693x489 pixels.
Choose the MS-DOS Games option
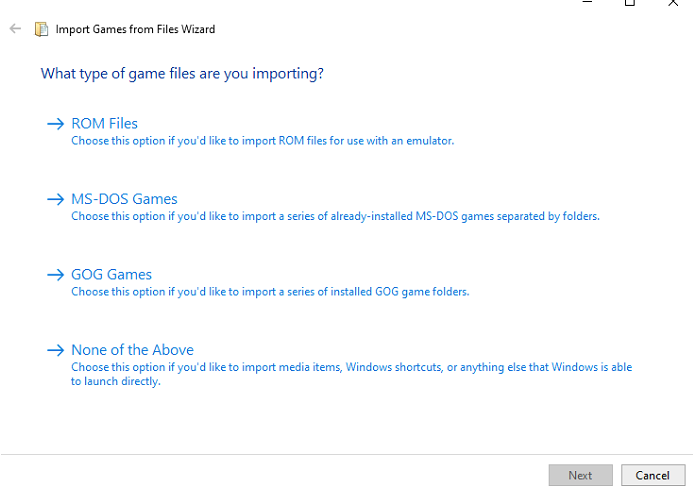(x=124, y=199)
